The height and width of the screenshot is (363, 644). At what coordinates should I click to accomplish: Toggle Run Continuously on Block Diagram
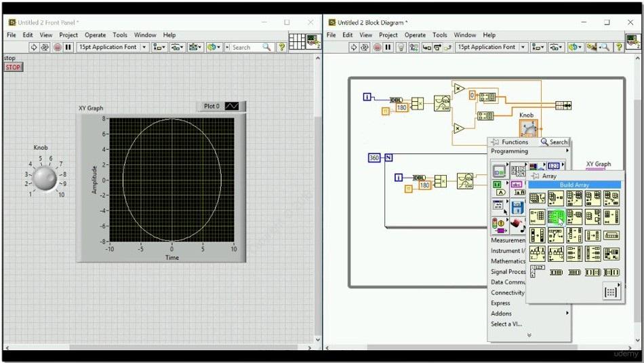pos(364,47)
